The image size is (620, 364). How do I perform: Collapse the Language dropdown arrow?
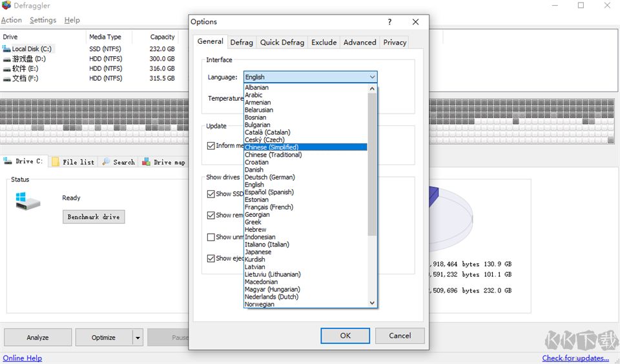click(372, 77)
